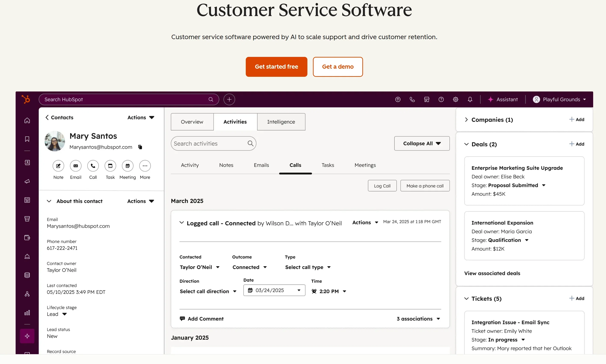Click the Email icon under Mary Santos

pyautogui.click(x=76, y=166)
